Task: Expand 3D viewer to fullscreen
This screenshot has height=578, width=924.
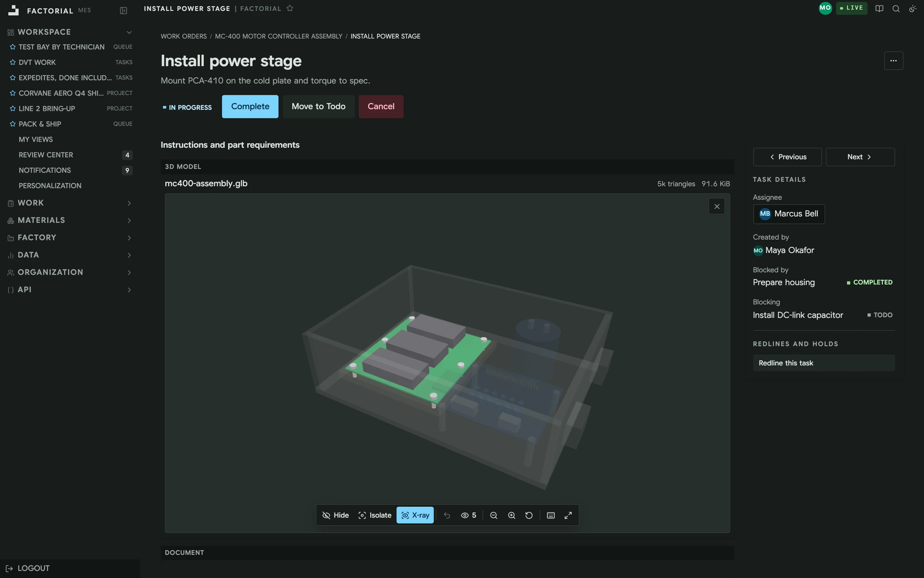Action: tap(568, 515)
